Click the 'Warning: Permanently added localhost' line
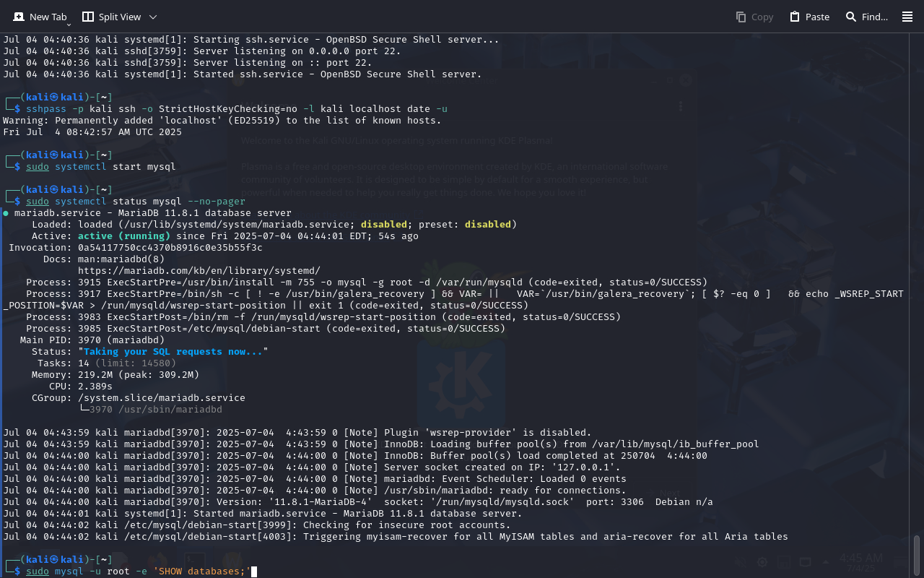The image size is (924, 578). [x=222, y=121]
